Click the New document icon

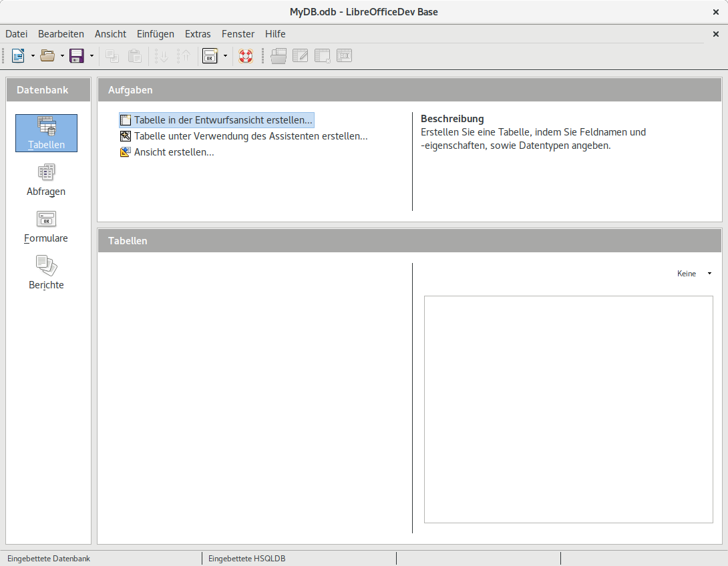click(18, 56)
